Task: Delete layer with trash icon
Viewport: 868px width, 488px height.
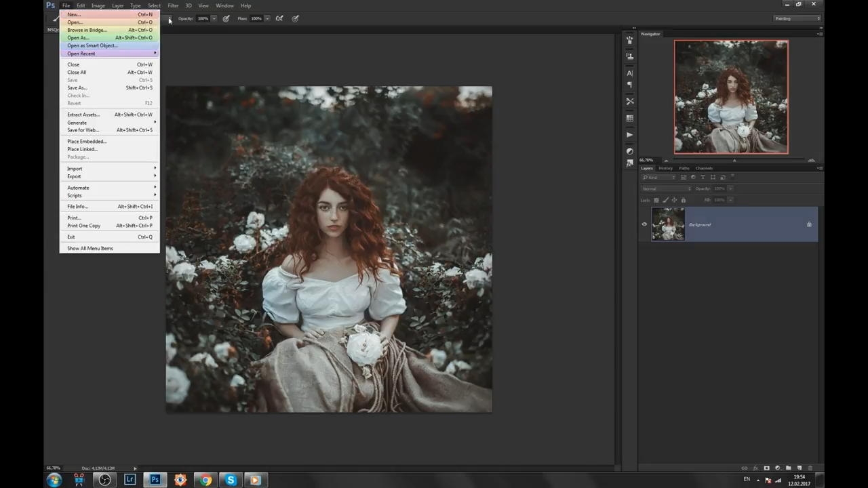Action: [810, 468]
